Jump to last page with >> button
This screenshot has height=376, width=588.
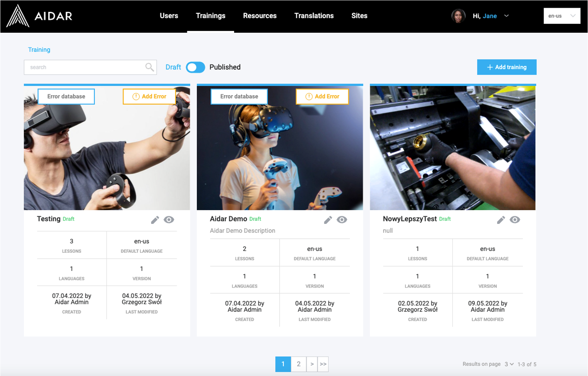click(x=323, y=364)
